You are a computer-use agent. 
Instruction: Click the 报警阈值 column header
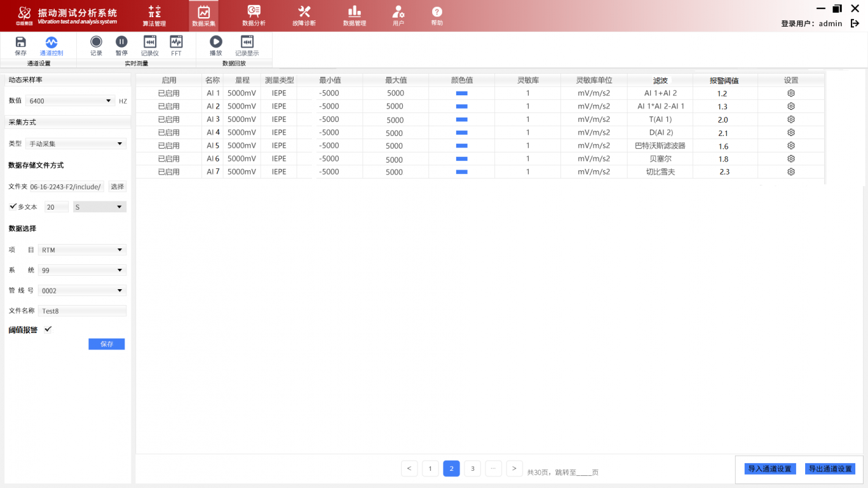tap(724, 81)
